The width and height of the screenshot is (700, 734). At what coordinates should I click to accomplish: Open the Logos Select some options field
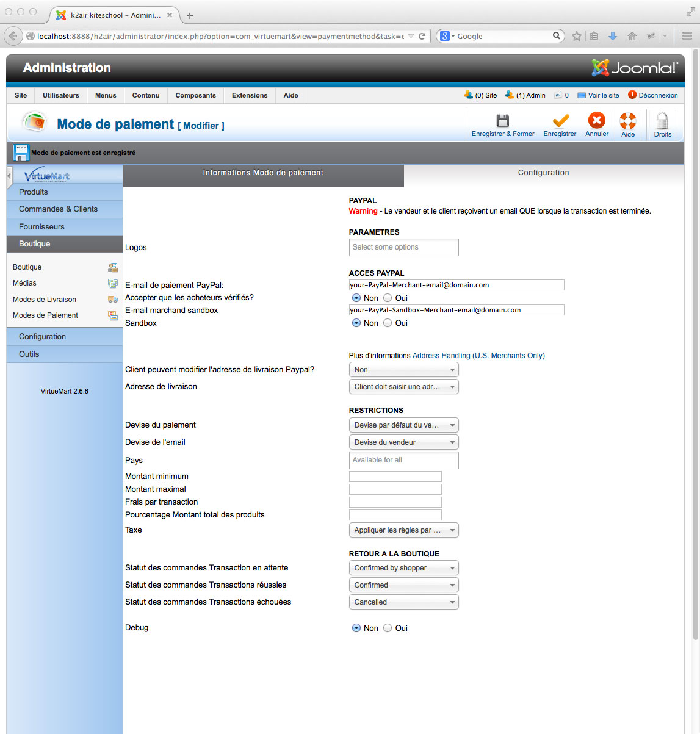click(403, 247)
